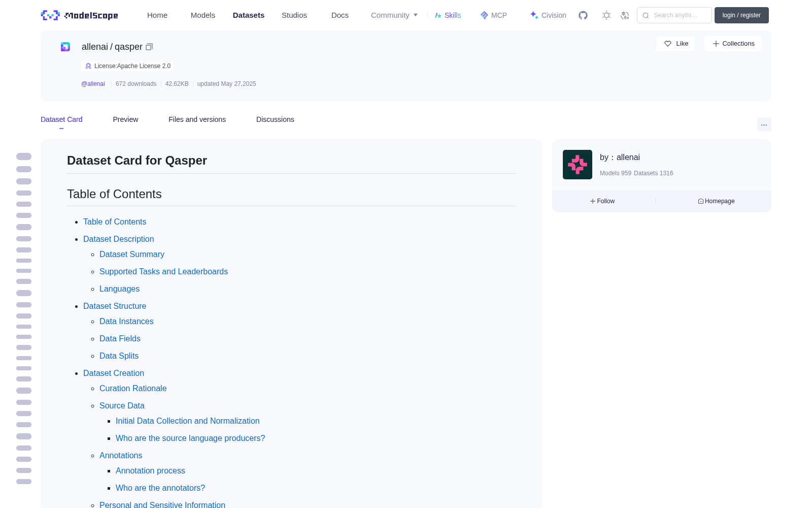This screenshot has height=508, width=812.
Task: Switch to the Preview tab
Action: point(125,119)
